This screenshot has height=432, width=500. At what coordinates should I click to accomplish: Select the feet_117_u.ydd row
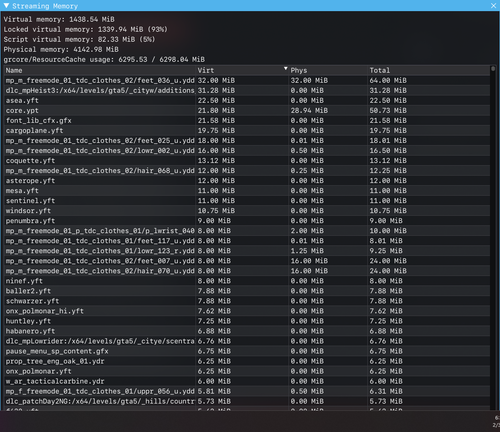point(247,241)
